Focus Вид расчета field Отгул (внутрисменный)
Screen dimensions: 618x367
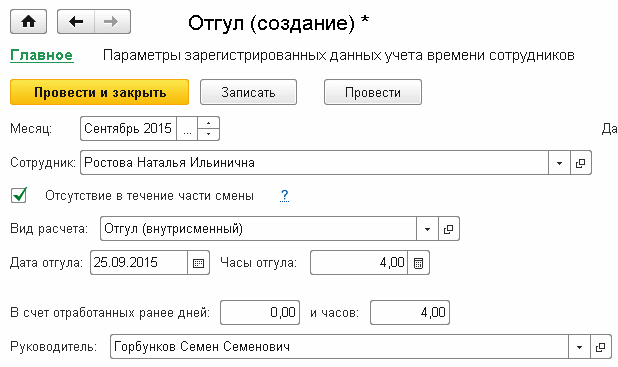pos(258,229)
